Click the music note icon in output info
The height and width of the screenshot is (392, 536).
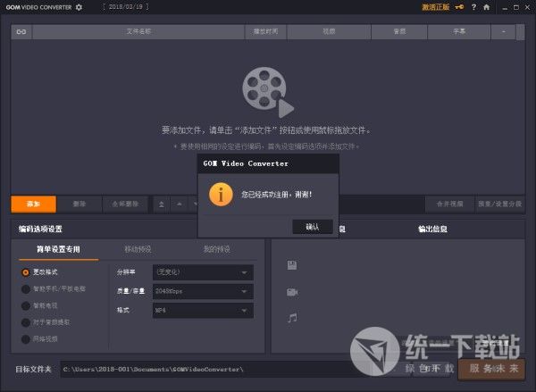click(292, 317)
